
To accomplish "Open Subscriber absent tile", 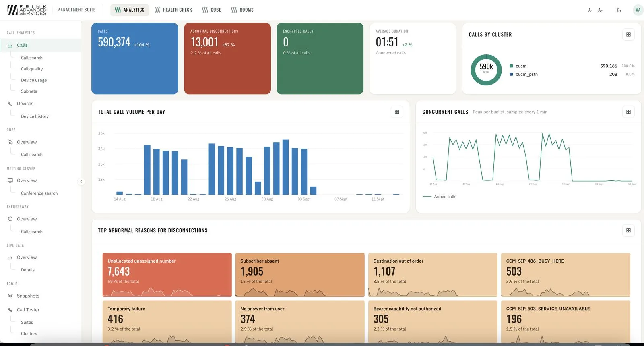I will [300, 275].
